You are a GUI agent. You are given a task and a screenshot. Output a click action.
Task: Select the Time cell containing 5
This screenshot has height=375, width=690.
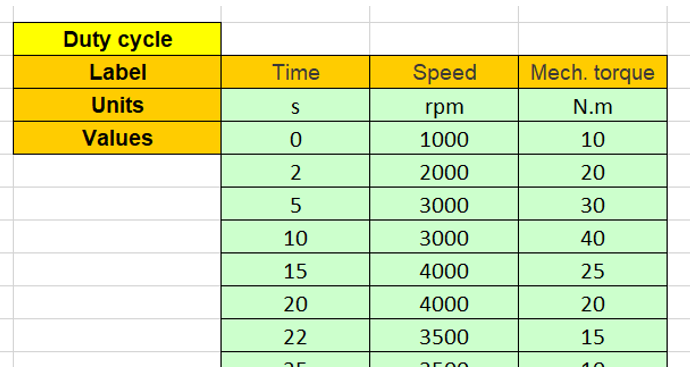[295, 204]
